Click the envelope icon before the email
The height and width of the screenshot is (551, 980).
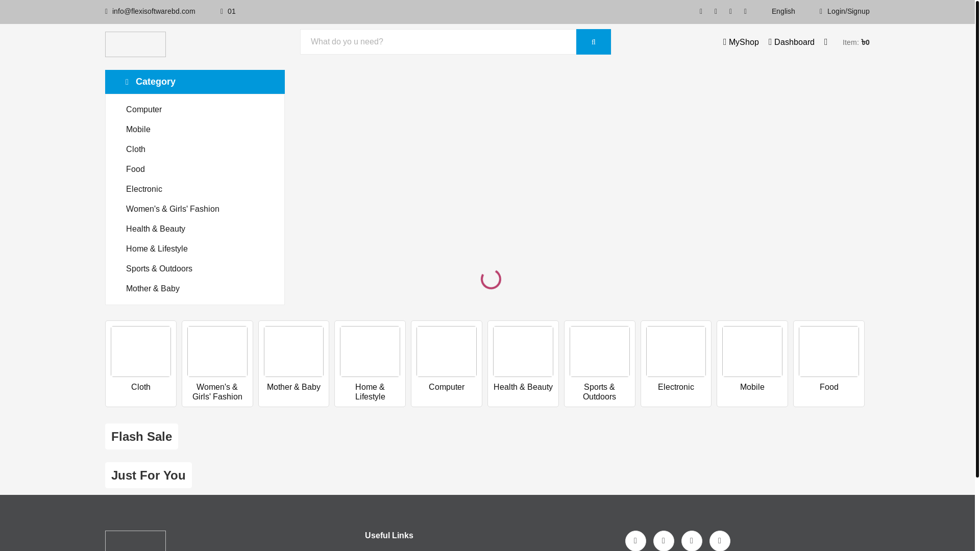[107, 11]
